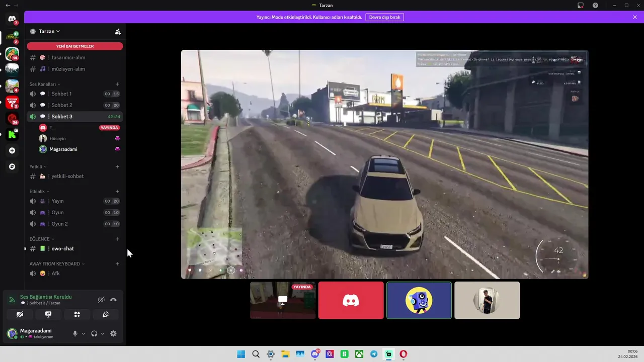Open the Tarzan server icon in server list

pos(12,37)
